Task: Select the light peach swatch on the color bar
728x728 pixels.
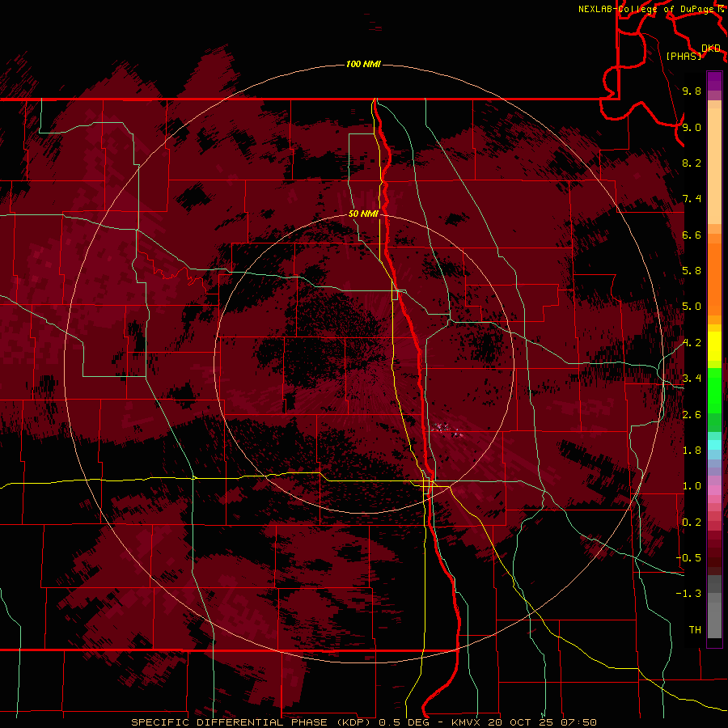Action: (714, 166)
